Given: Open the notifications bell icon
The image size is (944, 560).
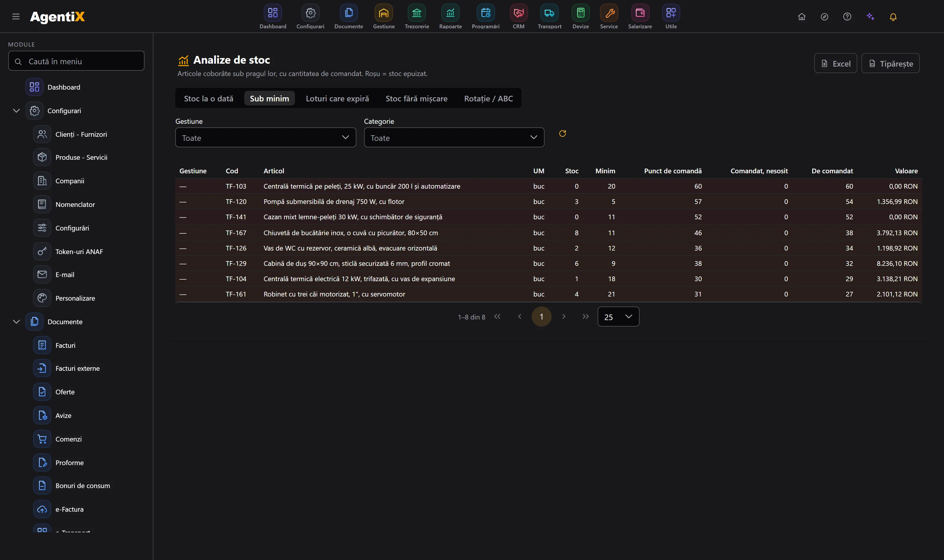Looking at the screenshot, I should (x=893, y=17).
